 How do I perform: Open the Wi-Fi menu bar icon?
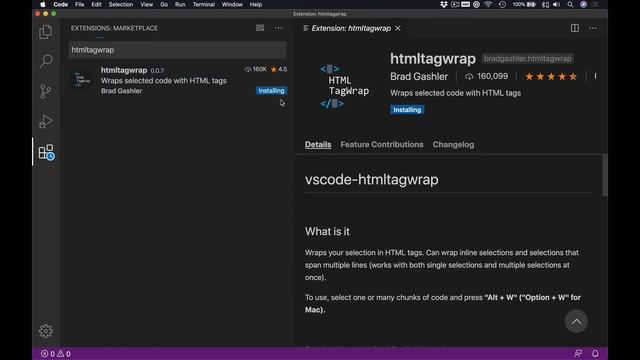[488, 4]
